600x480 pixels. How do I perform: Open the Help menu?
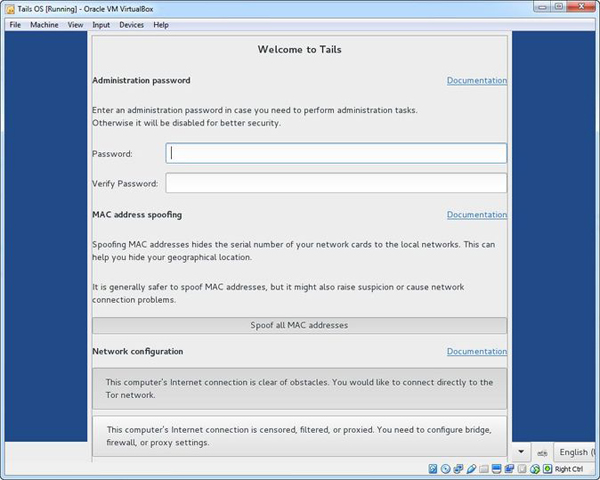[161, 25]
